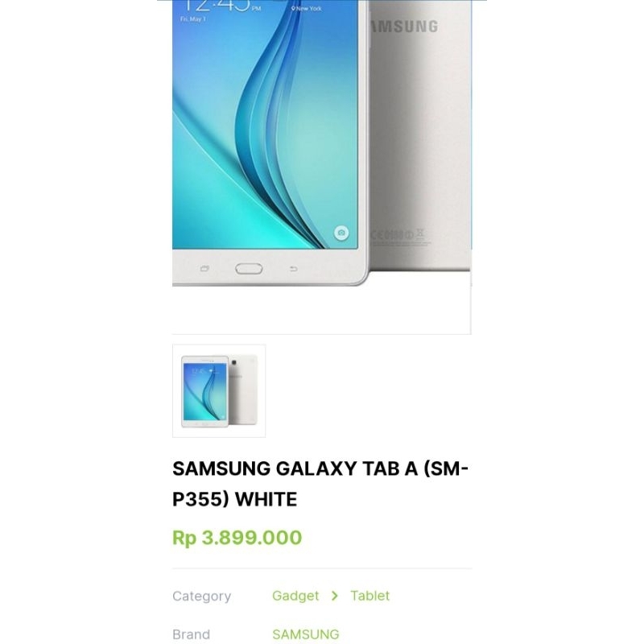Open the Tablet subcategory link
Viewport: 644px width, 644px height.
coord(369,596)
